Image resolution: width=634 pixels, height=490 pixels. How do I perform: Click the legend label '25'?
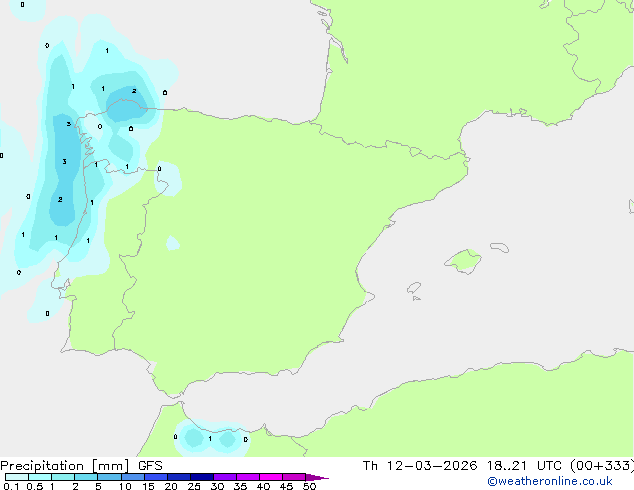click(x=194, y=486)
